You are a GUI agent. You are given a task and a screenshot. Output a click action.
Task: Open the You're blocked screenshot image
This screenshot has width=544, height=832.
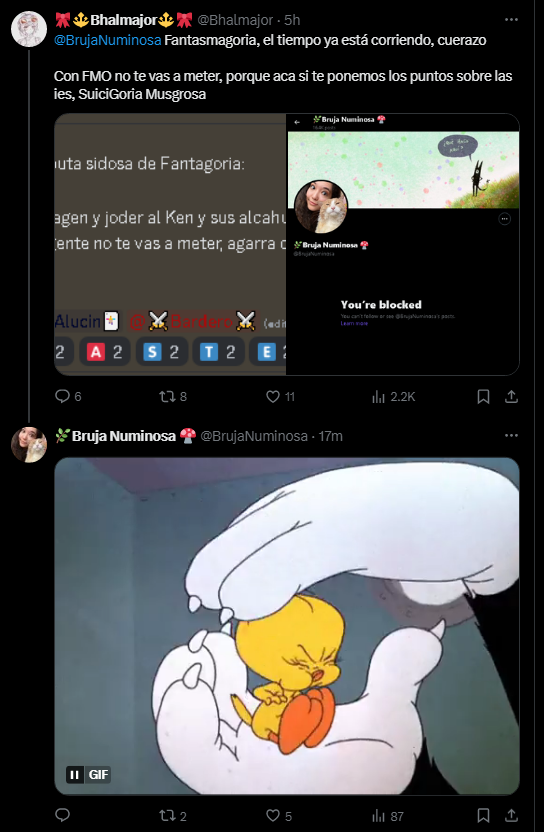402,244
